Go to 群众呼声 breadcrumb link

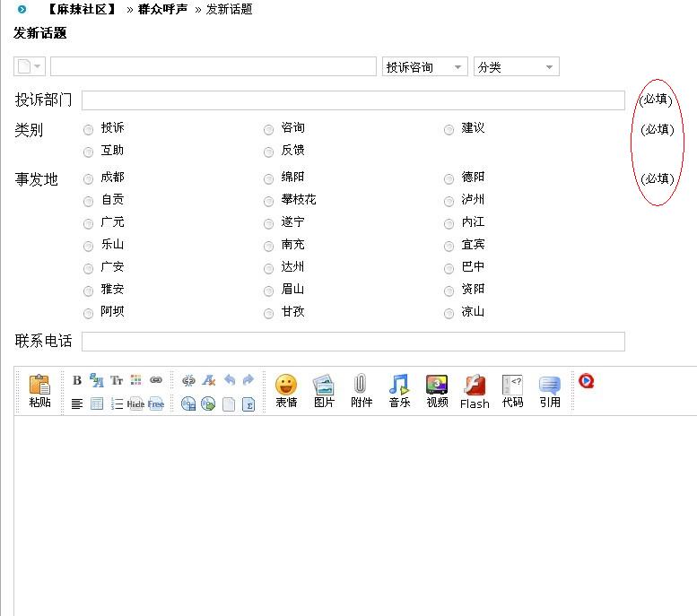[x=162, y=9]
